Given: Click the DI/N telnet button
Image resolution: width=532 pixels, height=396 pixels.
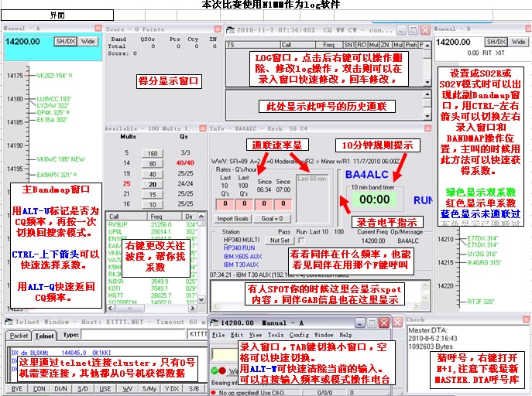Looking at the screenshot, I should click(60, 389).
